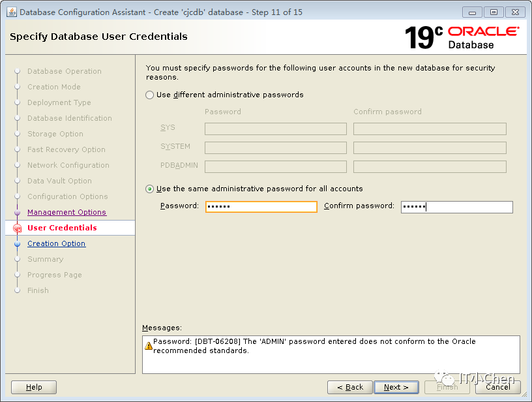Click the PDBADMIN password field
This screenshot has width=532, height=402.
coord(276,166)
